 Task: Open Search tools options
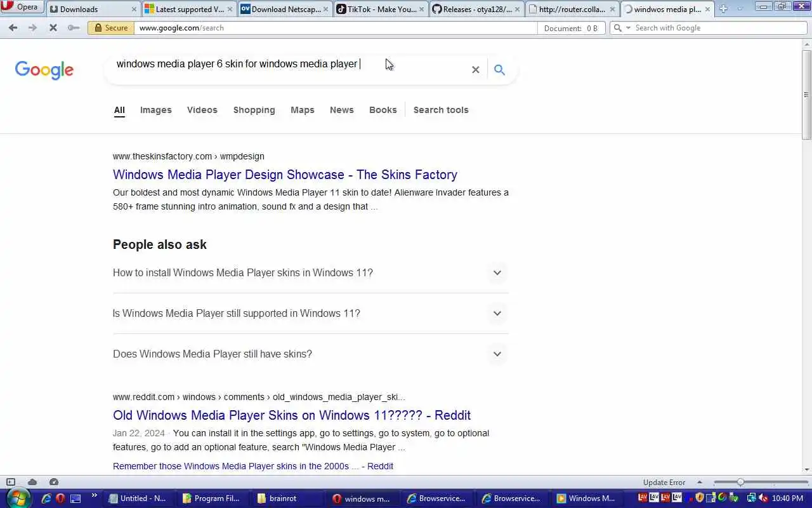[441, 110]
